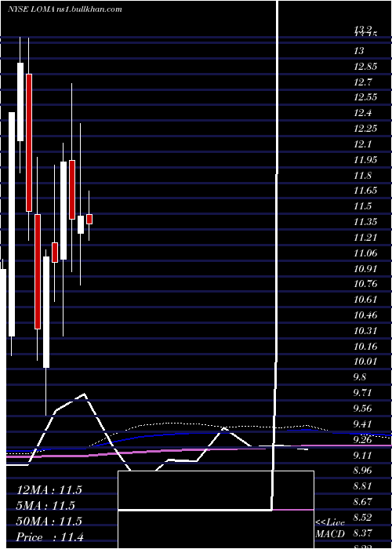Click the 8.81 price axis label

pos(363,486)
